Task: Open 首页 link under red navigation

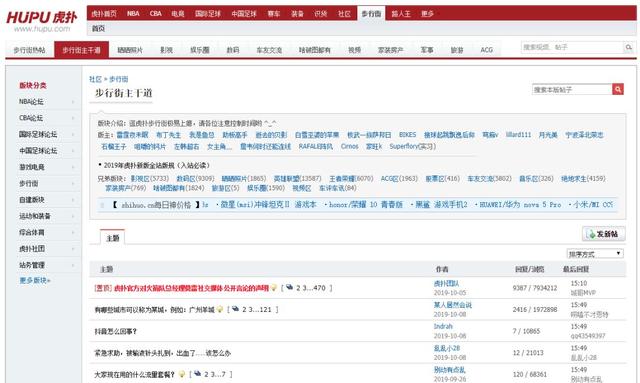Action: (x=98, y=29)
